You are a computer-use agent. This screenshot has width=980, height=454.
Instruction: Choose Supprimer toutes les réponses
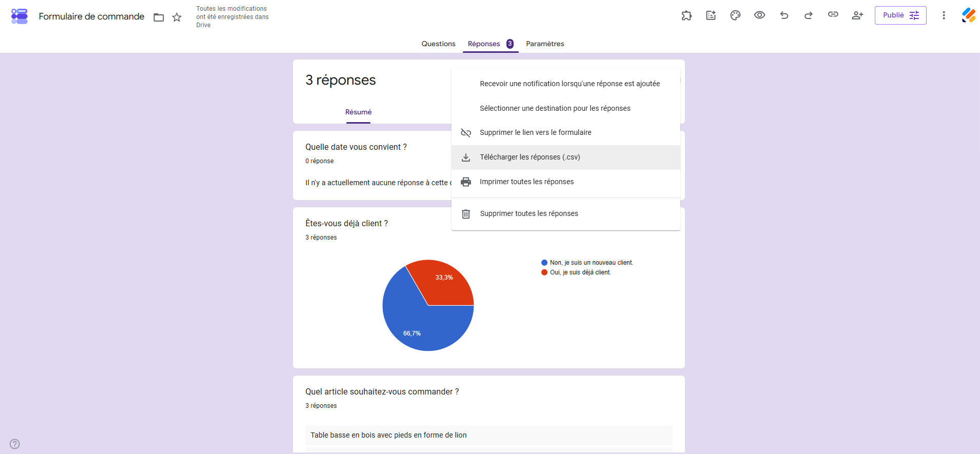[566, 213]
